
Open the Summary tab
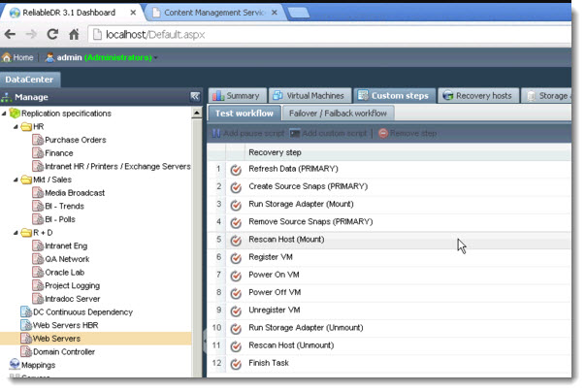[238, 96]
